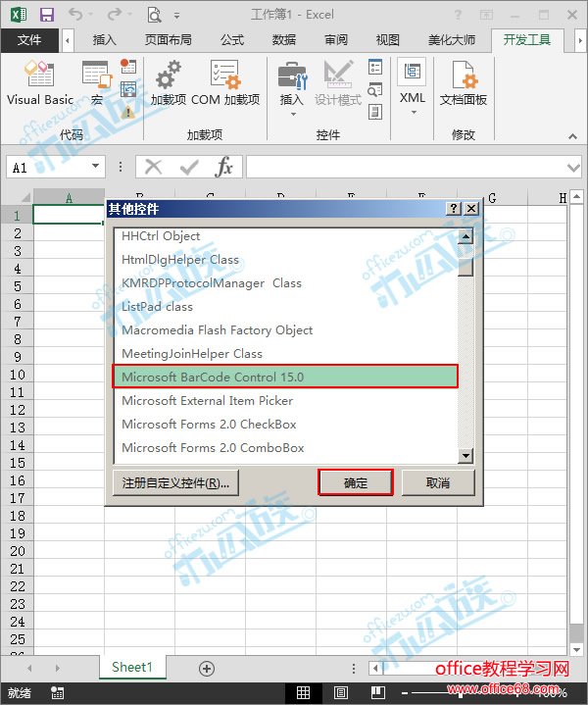Open the Insert Function fx dialog
The image size is (588, 705).
click(x=223, y=167)
